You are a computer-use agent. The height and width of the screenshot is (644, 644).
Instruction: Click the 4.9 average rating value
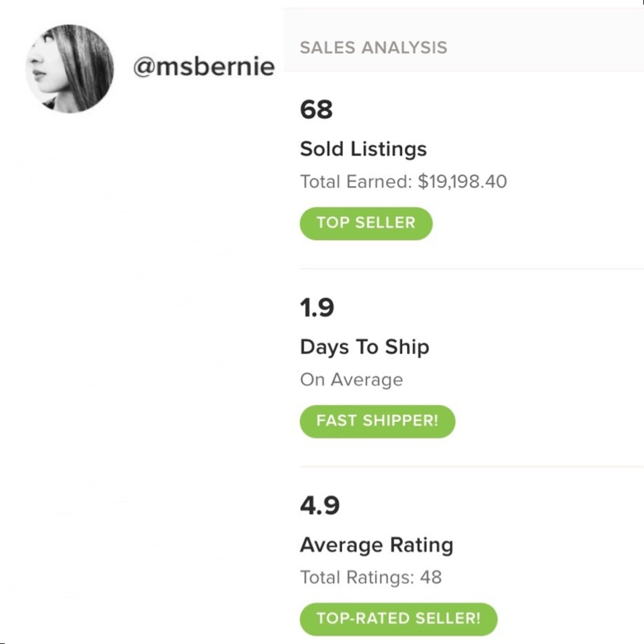319,506
